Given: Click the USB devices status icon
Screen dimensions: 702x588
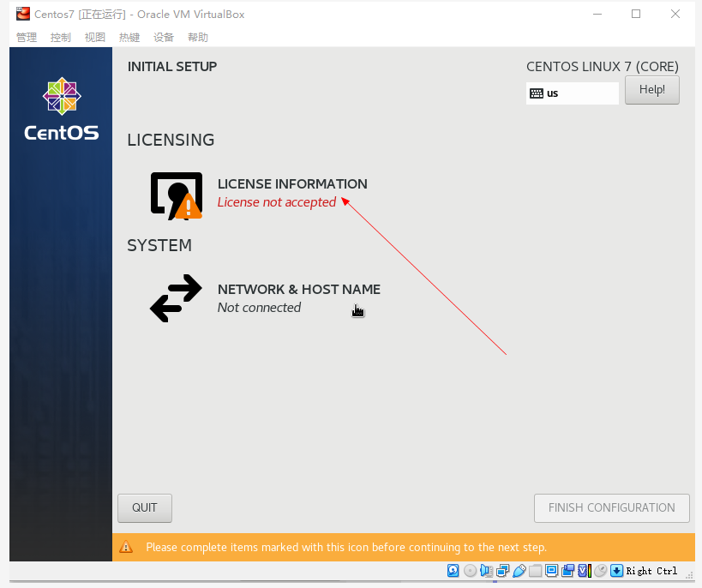Looking at the screenshot, I should [x=519, y=571].
